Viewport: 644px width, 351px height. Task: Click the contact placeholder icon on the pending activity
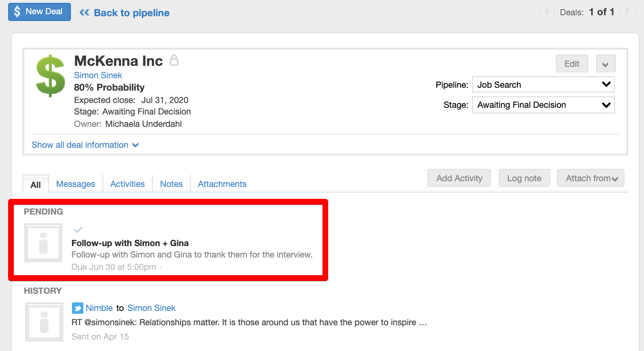43,243
